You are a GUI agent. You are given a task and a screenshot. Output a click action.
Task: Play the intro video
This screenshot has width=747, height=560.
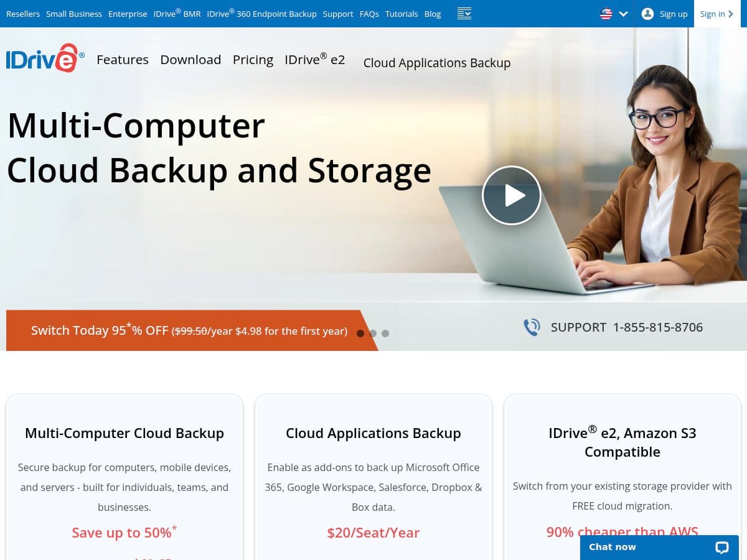click(x=512, y=195)
